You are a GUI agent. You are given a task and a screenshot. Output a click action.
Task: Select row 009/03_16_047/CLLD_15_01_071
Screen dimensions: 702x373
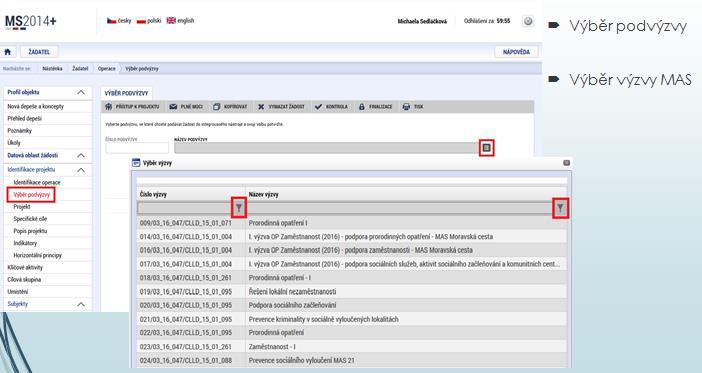(x=352, y=223)
